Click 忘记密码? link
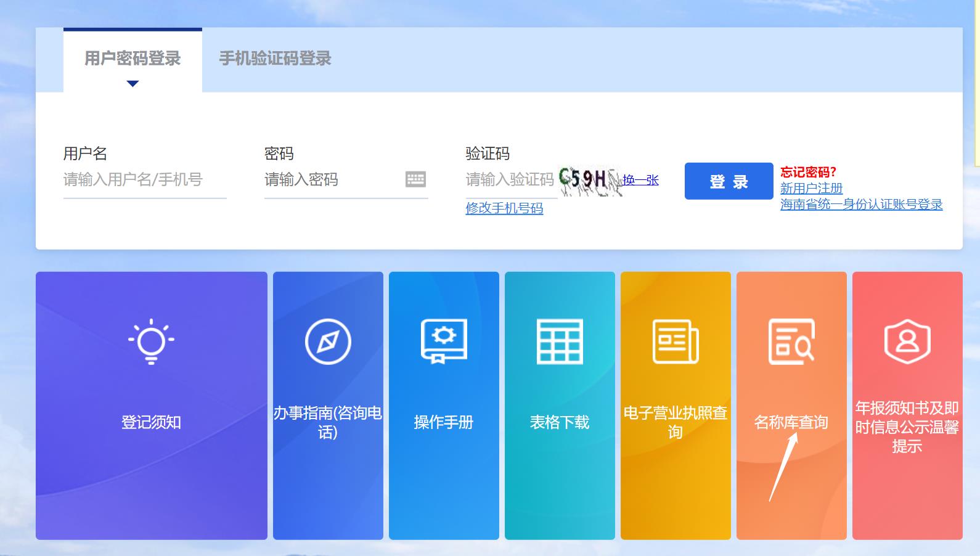980x556 pixels. pos(808,172)
